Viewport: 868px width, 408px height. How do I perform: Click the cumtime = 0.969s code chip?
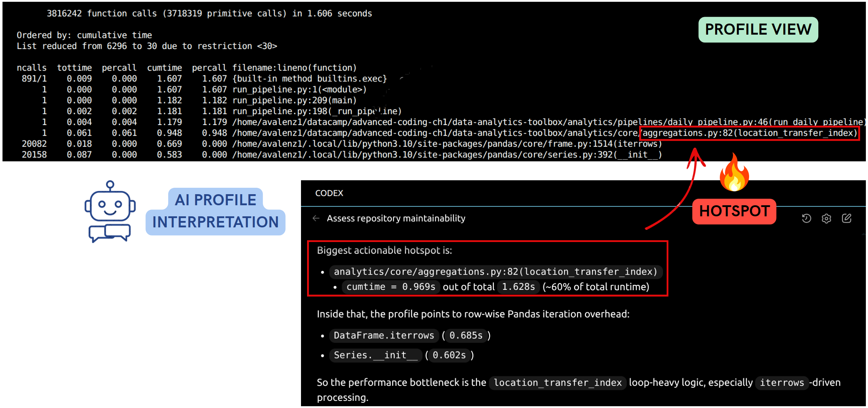pos(391,287)
